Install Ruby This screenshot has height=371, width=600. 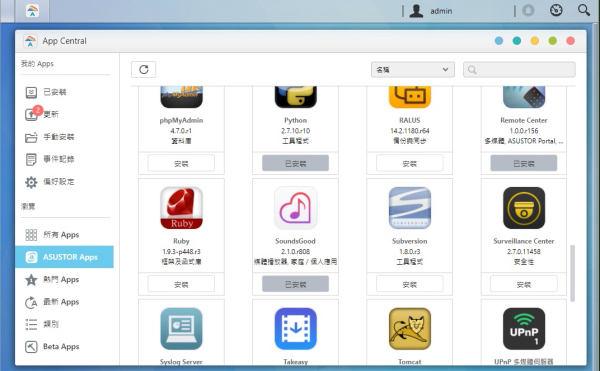pyautogui.click(x=181, y=284)
